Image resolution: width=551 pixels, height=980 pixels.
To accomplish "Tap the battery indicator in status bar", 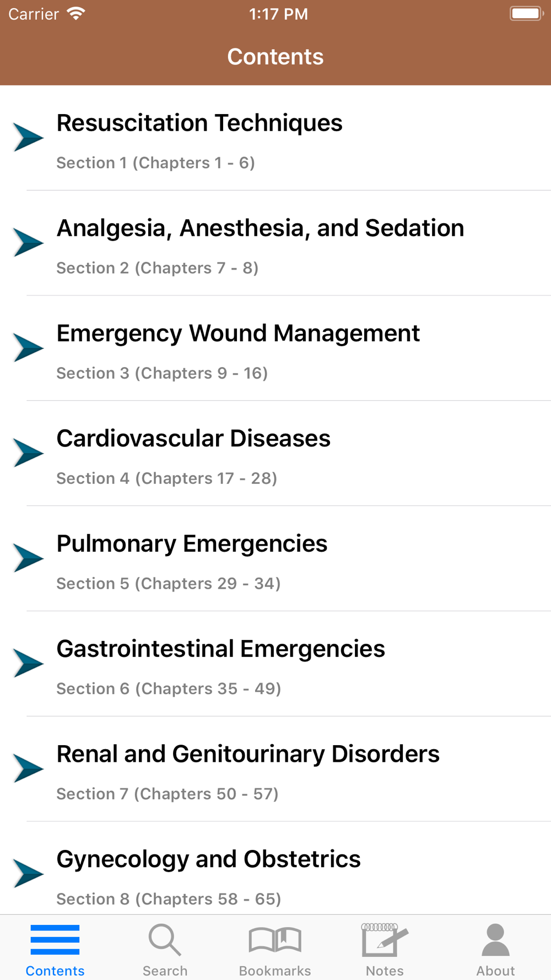I will (x=526, y=14).
